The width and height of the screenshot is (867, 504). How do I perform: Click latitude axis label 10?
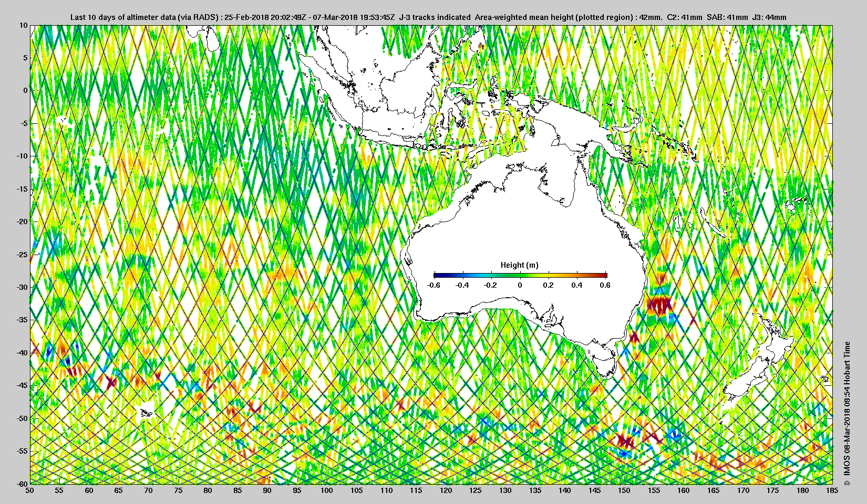click(x=24, y=25)
